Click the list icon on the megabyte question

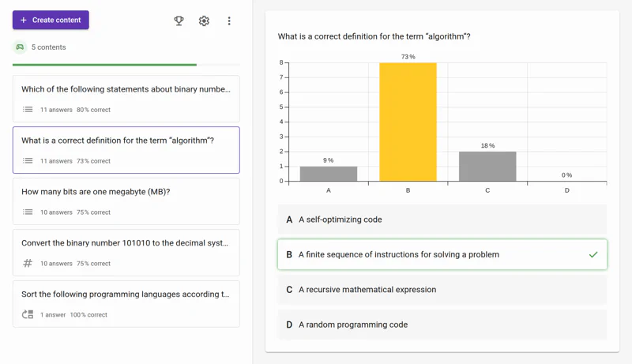coord(28,212)
